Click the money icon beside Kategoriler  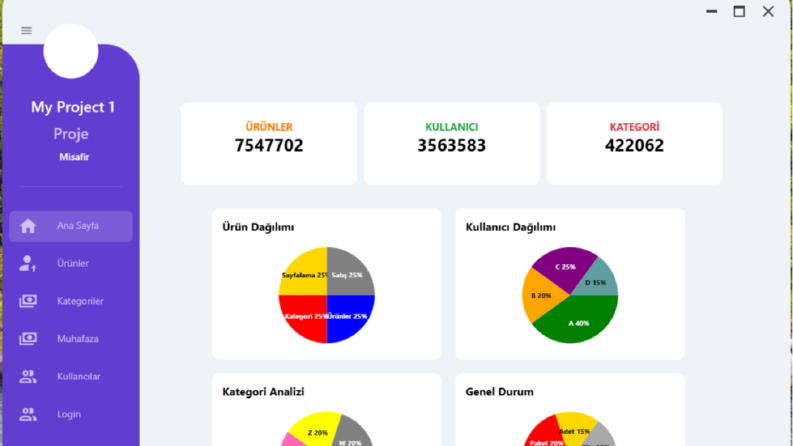(x=28, y=301)
